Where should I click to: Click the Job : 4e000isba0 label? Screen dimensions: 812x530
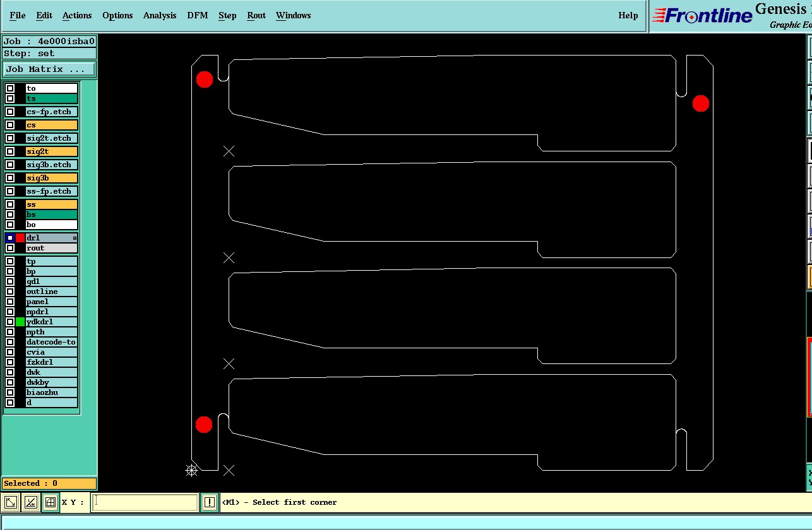pyautogui.click(x=49, y=41)
